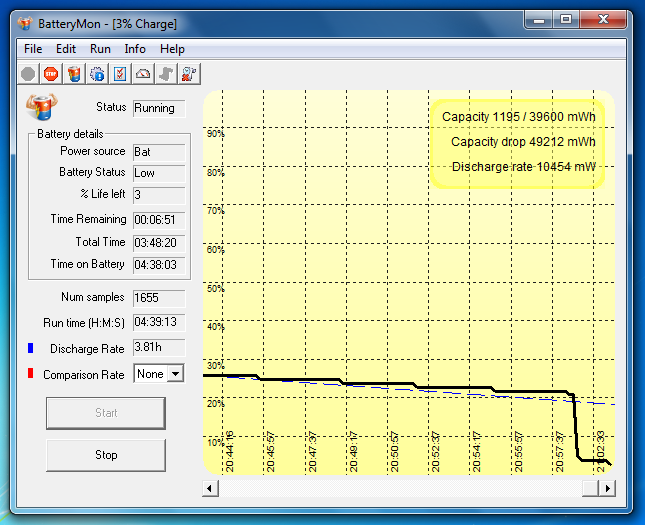Click the 90% axis label on graph
Screen dimensions: 645x525
click(x=215, y=134)
